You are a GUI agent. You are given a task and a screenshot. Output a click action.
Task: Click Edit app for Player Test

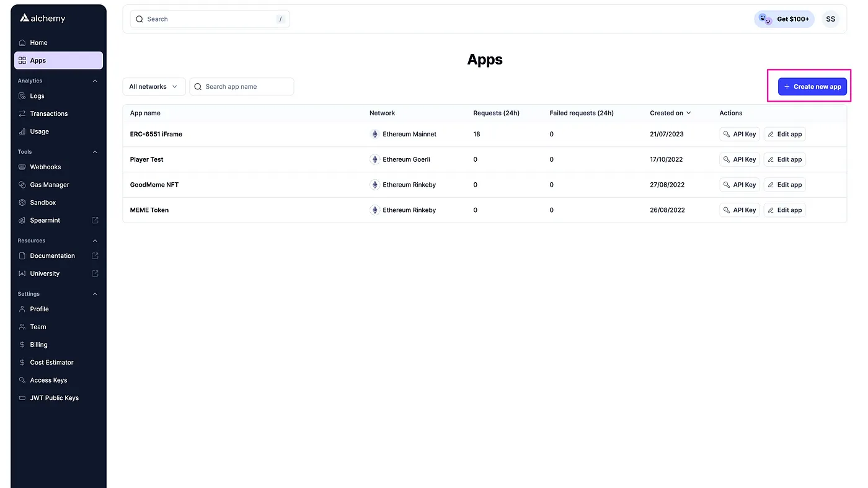pos(784,159)
